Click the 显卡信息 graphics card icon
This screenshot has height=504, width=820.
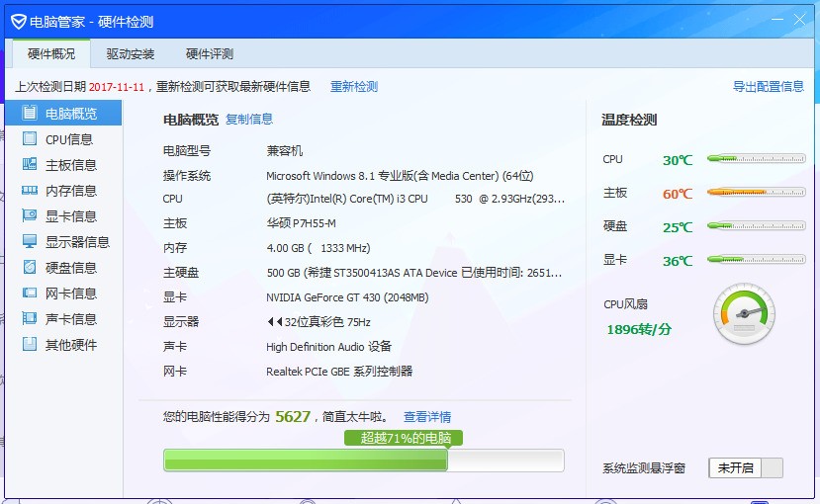coord(30,215)
